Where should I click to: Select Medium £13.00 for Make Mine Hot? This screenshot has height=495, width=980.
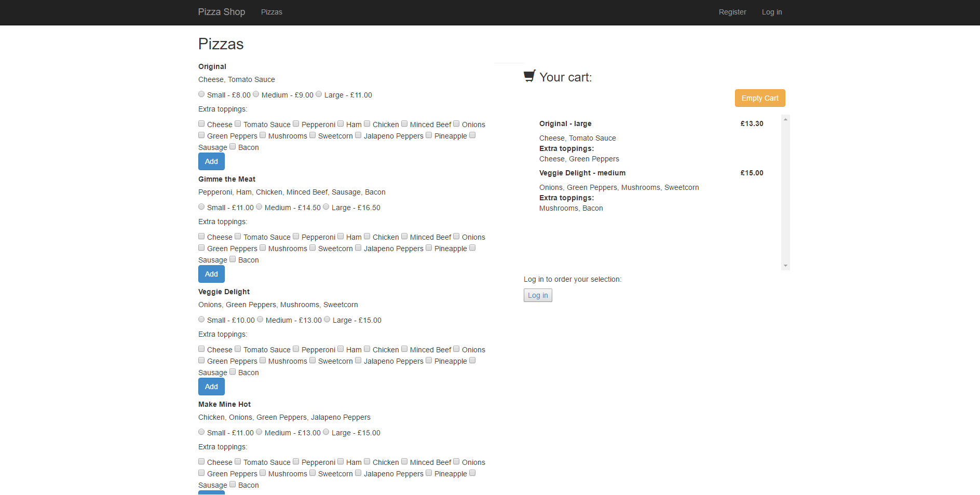(x=259, y=432)
